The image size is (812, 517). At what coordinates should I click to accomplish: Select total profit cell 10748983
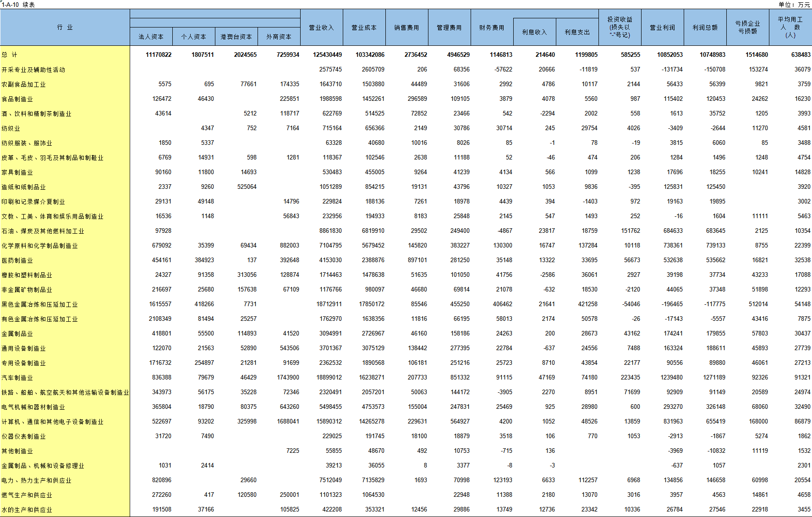click(713, 55)
